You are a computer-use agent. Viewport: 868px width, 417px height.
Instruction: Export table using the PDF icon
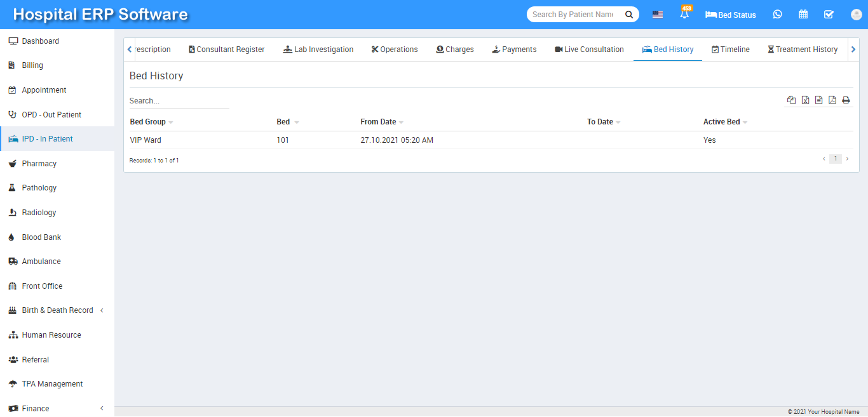coord(832,100)
